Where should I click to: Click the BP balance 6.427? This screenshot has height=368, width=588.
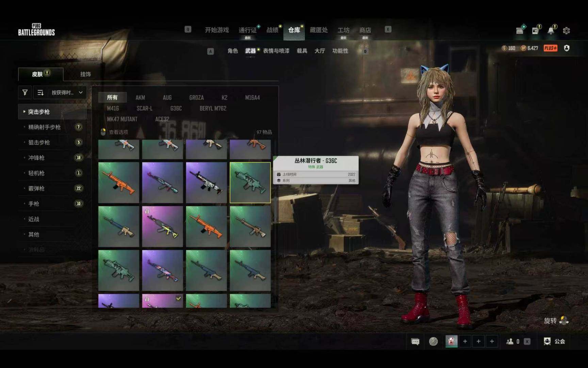[529, 48]
